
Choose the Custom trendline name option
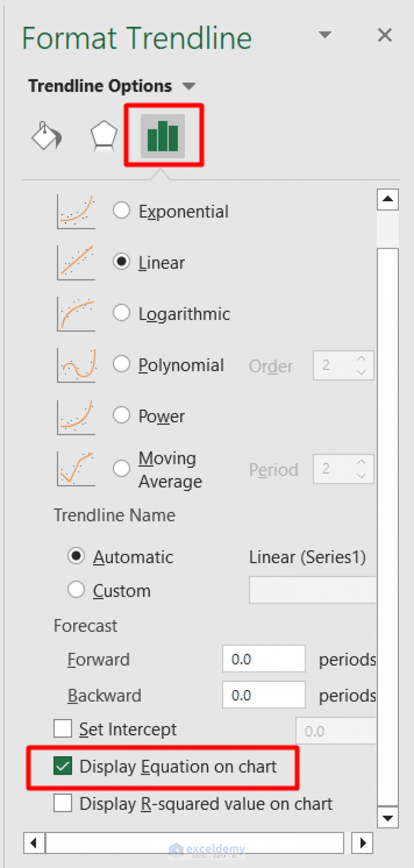[x=76, y=590]
